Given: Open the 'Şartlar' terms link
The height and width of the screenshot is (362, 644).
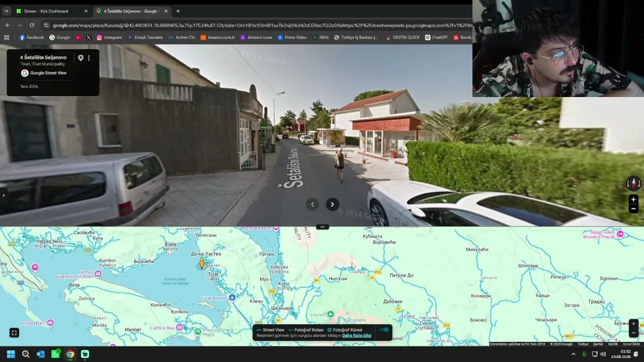Looking at the screenshot, I should click(598, 344).
